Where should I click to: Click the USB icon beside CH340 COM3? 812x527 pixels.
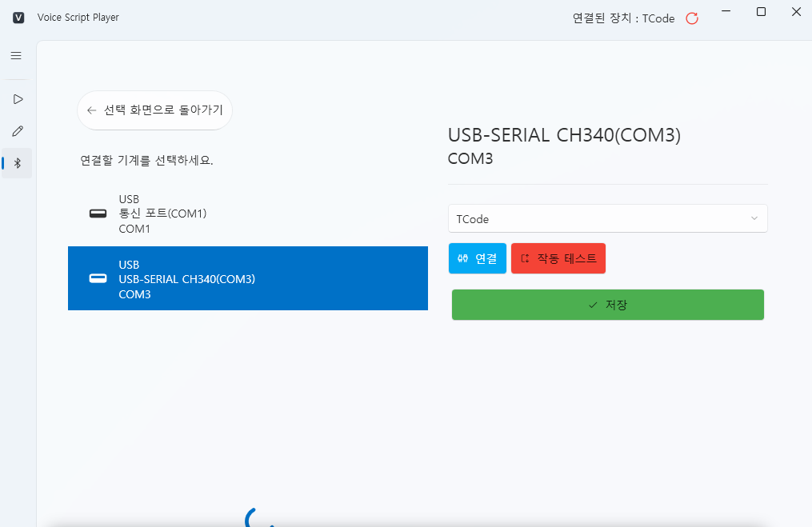(x=98, y=278)
